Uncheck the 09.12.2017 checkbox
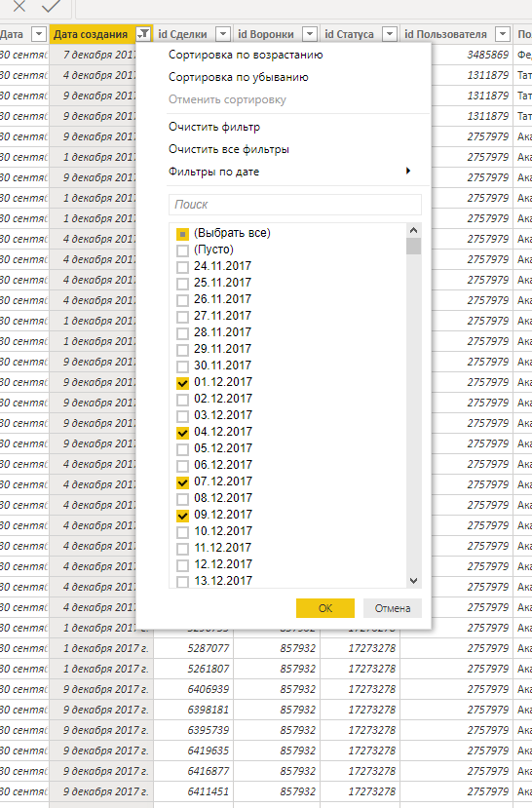The width and height of the screenshot is (532, 808). pyautogui.click(x=182, y=516)
